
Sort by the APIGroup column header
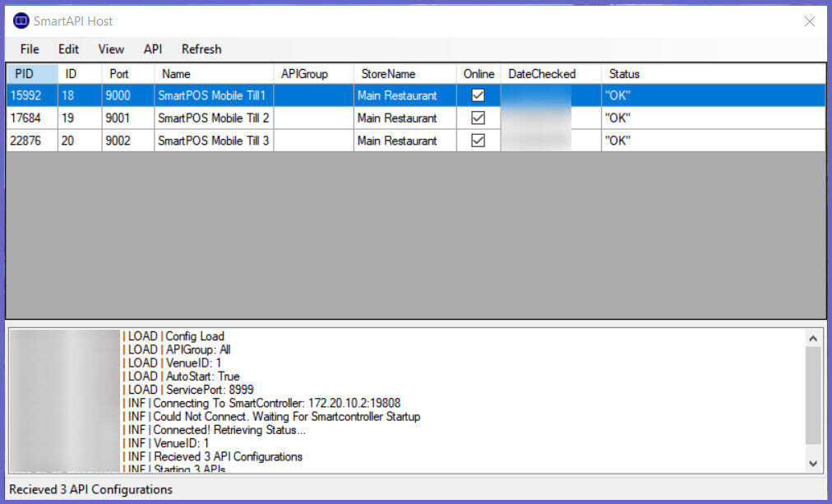[x=313, y=74]
